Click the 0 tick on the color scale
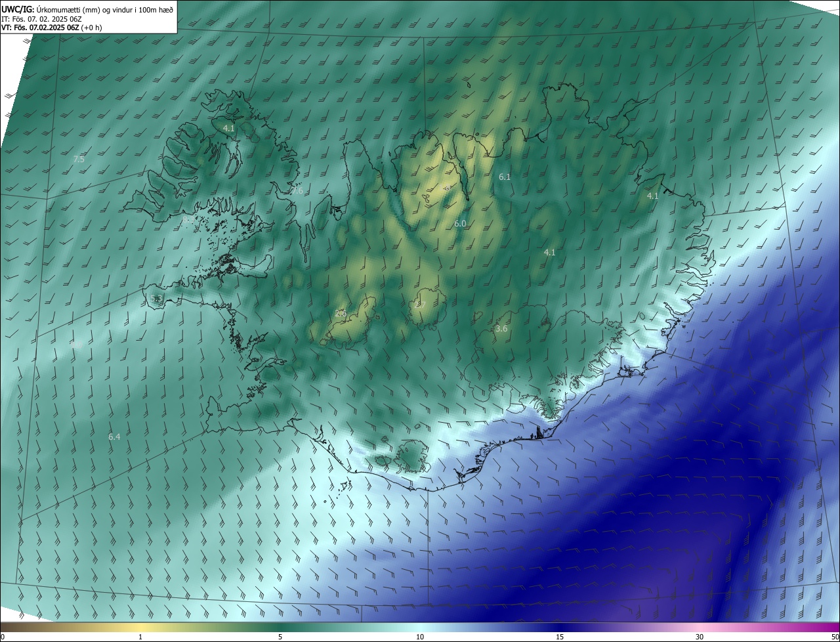Image resolution: width=840 pixels, height=642 pixels. [x=3, y=637]
